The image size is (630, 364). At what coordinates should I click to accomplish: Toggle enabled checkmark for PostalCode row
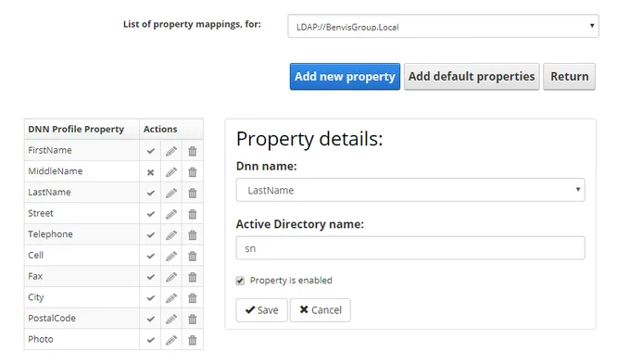click(x=151, y=319)
